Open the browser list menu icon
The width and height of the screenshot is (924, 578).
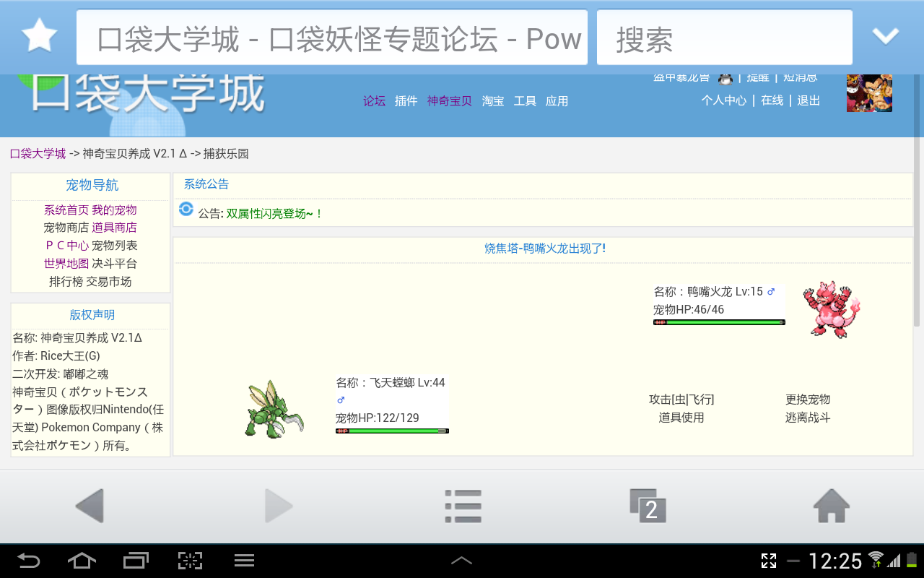pyautogui.click(x=463, y=506)
